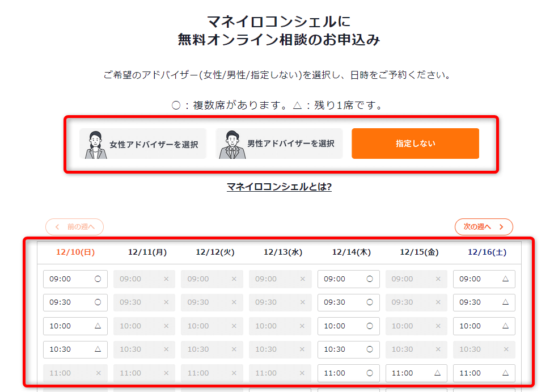Image resolution: width=554 pixels, height=392 pixels.
Task: Book the 12/16 09:30 slot
Action: [484, 302]
